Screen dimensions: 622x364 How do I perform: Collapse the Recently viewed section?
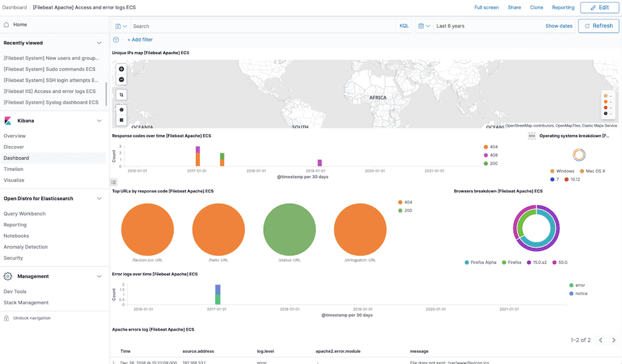[x=98, y=42]
